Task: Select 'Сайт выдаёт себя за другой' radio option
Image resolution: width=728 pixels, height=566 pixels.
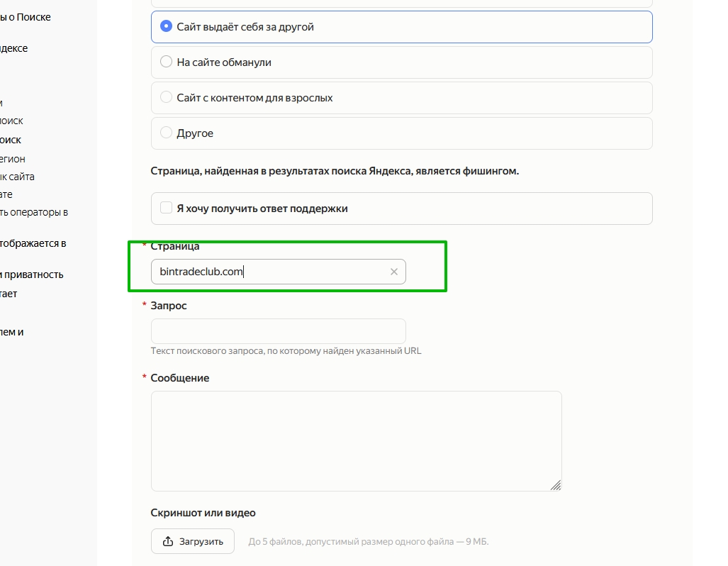Action: pyautogui.click(x=167, y=27)
